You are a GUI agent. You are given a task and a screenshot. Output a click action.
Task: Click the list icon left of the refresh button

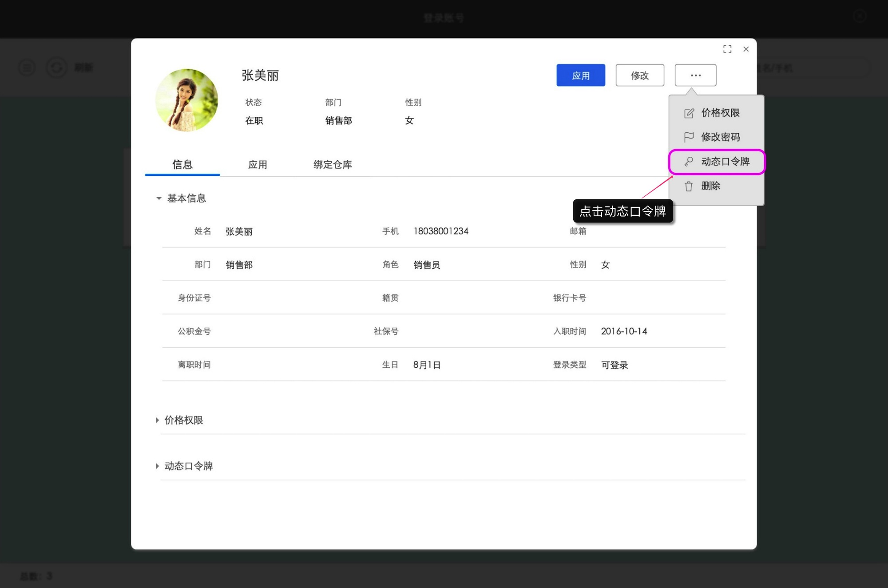point(27,68)
